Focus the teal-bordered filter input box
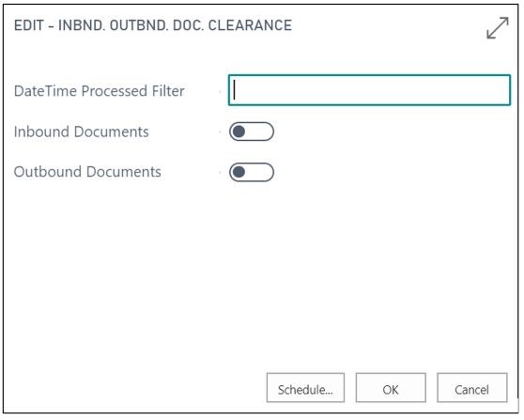524x420 pixels. [x=369, y=90]
